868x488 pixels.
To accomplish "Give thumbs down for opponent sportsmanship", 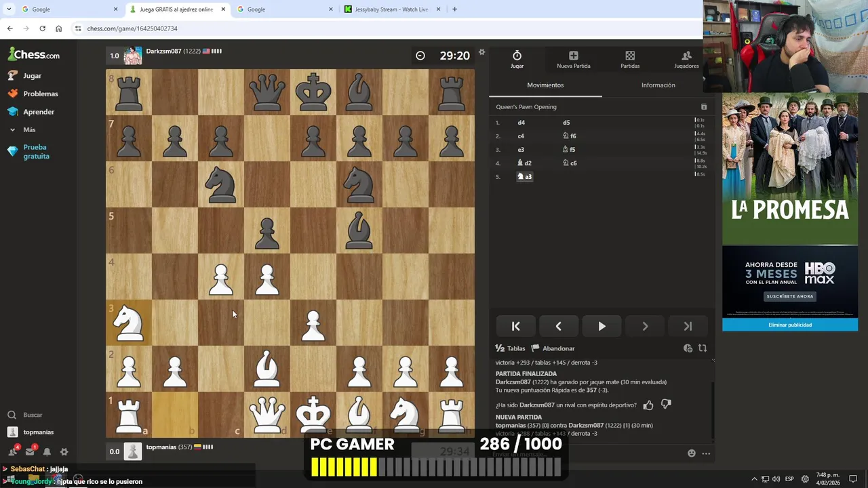I will point(666,405).
